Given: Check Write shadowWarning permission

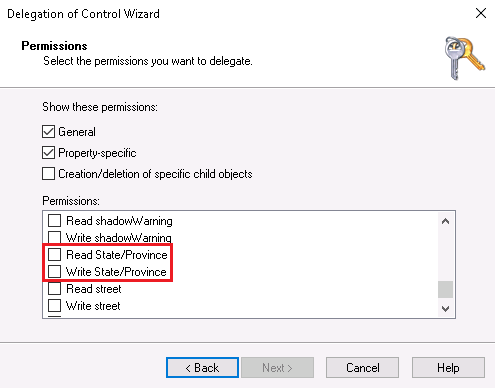Looking at the screenshot, I should pos(55,237).
